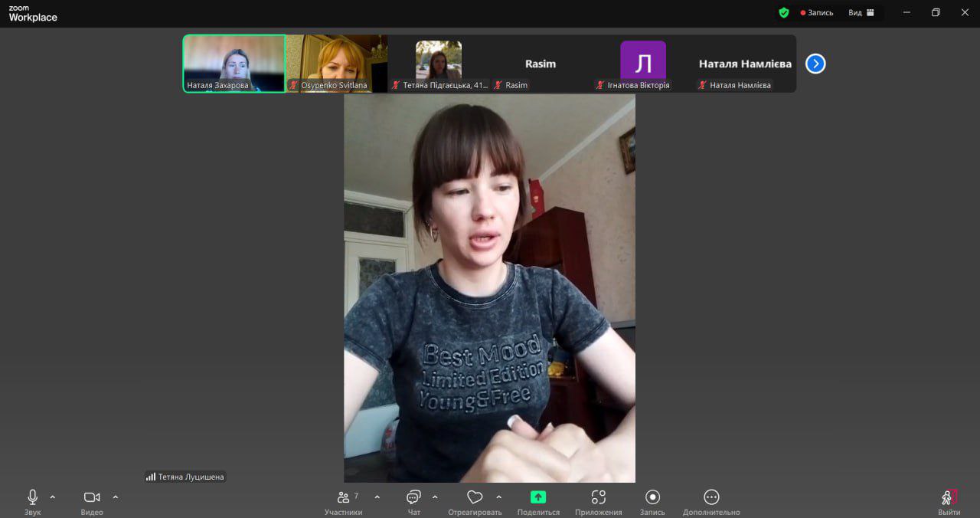Image resolution: width=980 pixels, height=518 pixels.
Task: Select Osypenko Svitlana video thumbnail
Action: click(x=337, y=63)
